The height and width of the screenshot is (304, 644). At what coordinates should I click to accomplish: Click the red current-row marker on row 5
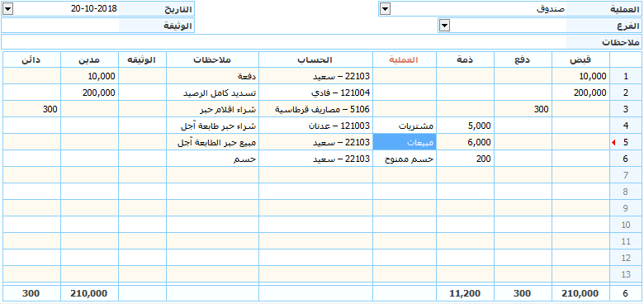[x=613, y=142]
